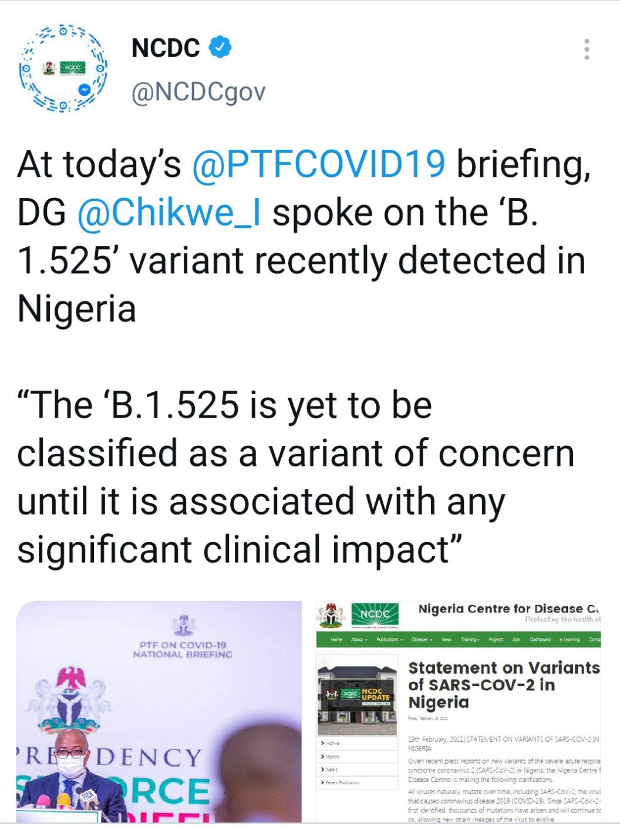This screenshot has height=840, width=620.
Task: Select Dashboard in the NCDC navigation bar
Action: (540, 639)
